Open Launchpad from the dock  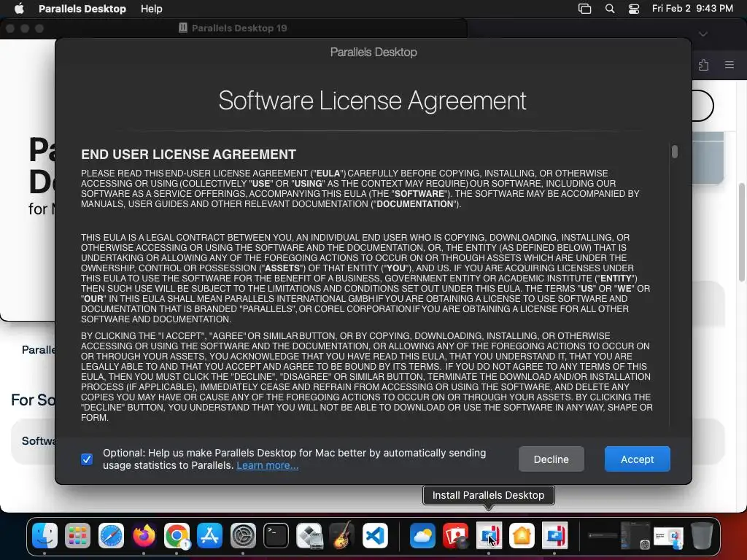click(x=77, y=536)
